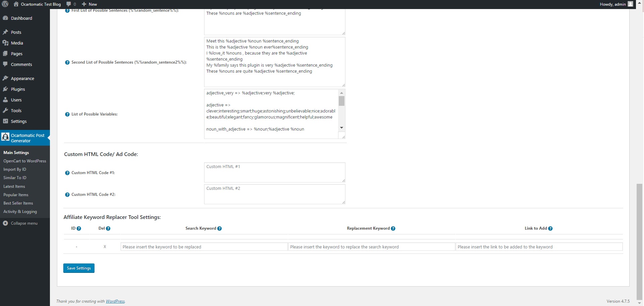Image resolution: width=644 pixels, height=306 pixels.
Task: Click the plus icon next to New
Action: pos(84,4)
